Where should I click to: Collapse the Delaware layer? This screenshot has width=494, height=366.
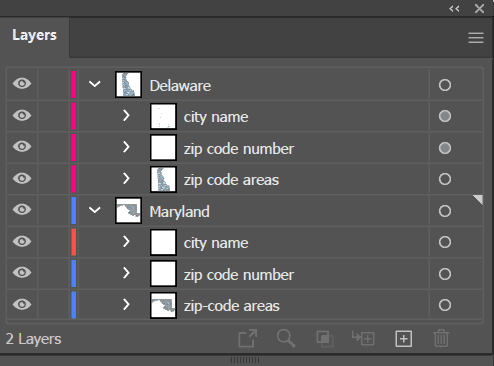(x=95, y=84)
